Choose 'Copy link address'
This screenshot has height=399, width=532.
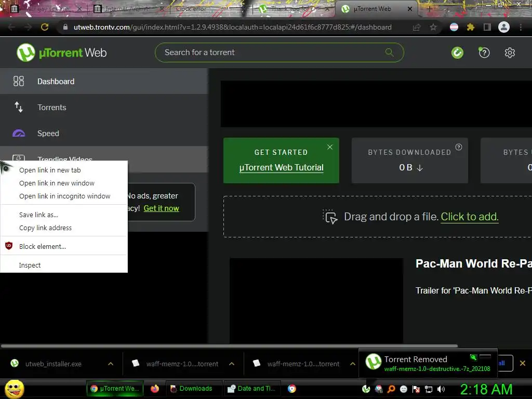[x=64, y=228]
